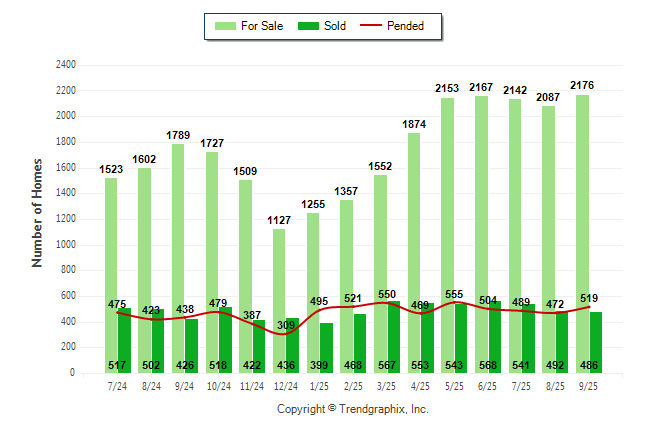Click the Pended data label 309

pyautogui.click(x=287, y=325)
